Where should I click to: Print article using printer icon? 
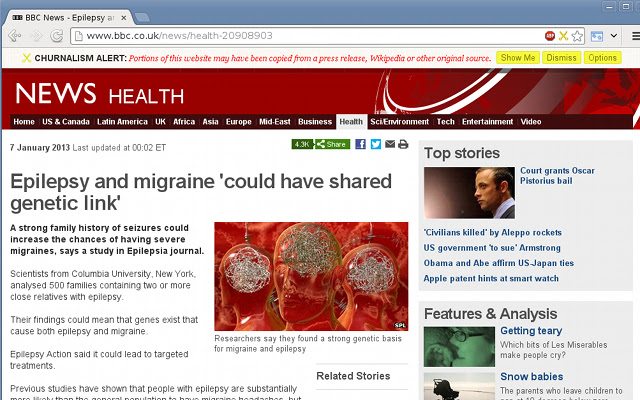[x=403, y=144]
